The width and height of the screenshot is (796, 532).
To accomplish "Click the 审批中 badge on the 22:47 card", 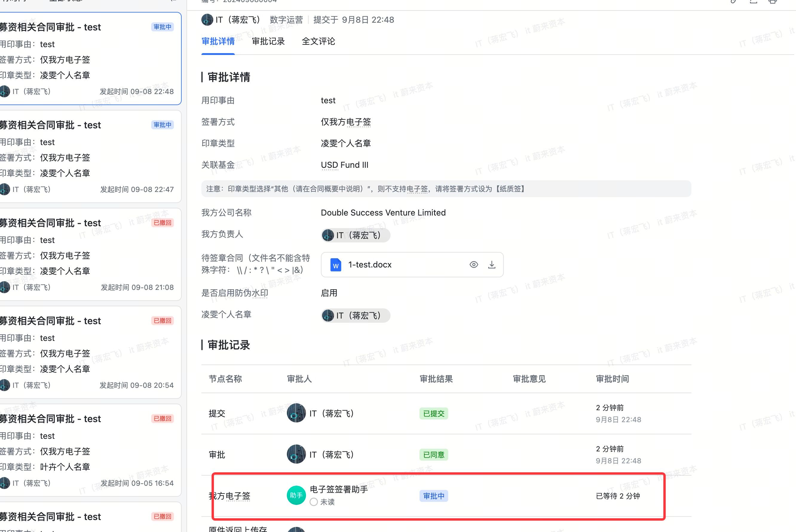I will (163, 125).
